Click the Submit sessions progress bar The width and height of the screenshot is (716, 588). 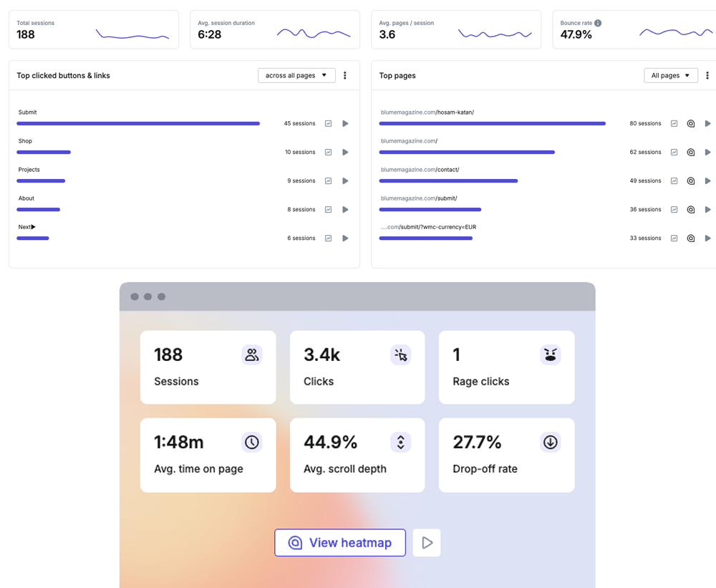[138, 123]
